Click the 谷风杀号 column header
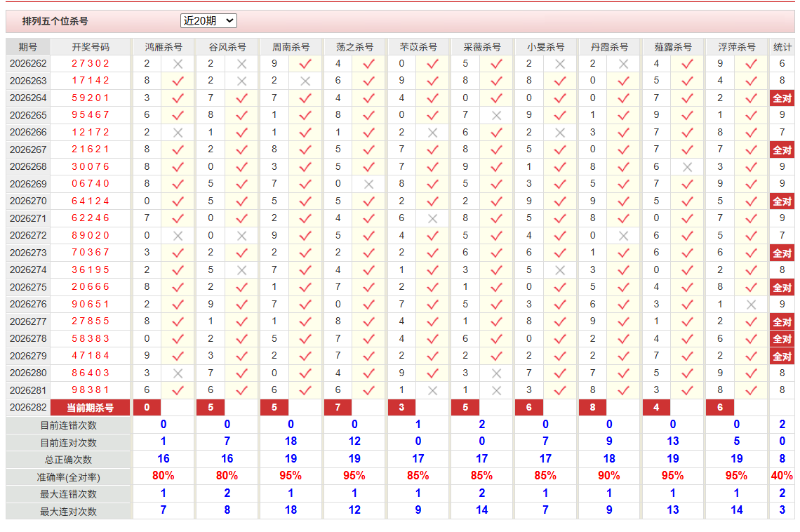The width and height of the screenshot is (800, 532). [x=227, y=47]
